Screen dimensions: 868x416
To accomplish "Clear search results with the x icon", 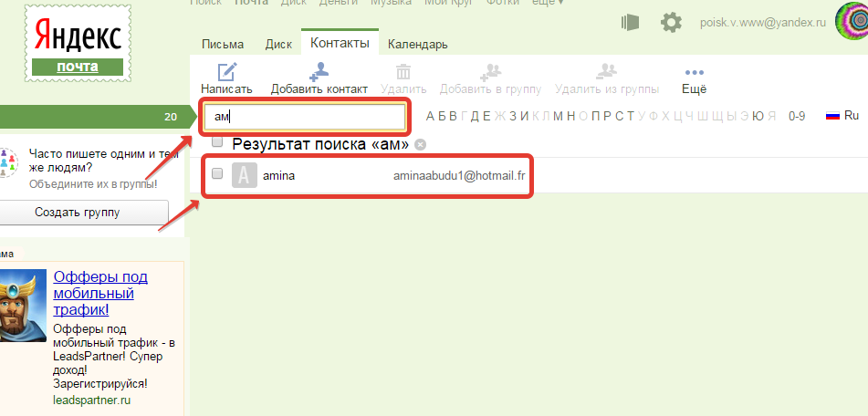I will point(420,144).
